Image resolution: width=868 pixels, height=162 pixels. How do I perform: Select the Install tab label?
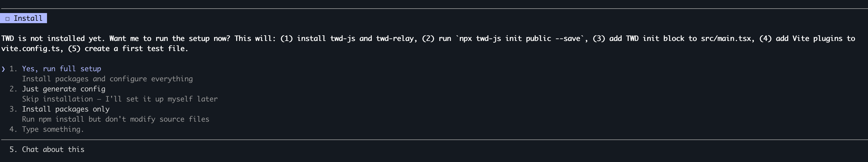[28, 18]
